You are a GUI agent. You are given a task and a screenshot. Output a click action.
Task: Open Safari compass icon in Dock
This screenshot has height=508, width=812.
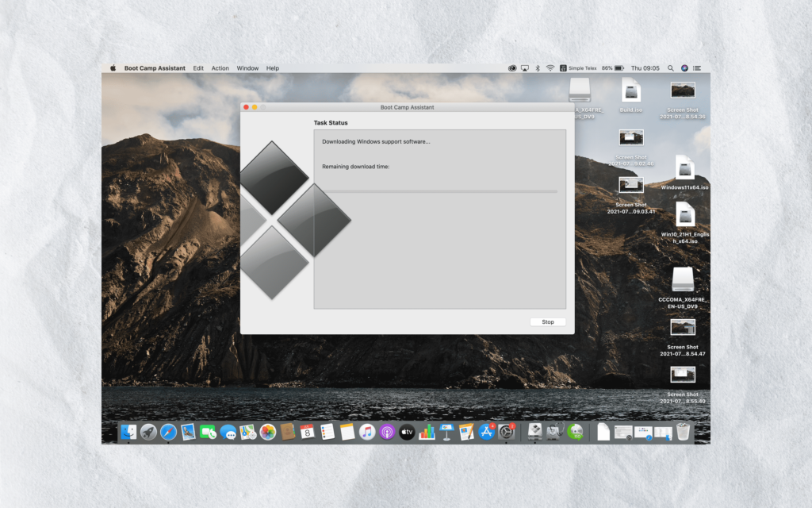[168, 432]
